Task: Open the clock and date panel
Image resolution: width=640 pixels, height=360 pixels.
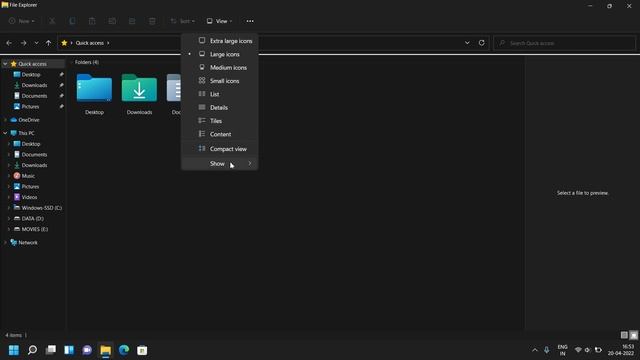Action: click(621, 350)
